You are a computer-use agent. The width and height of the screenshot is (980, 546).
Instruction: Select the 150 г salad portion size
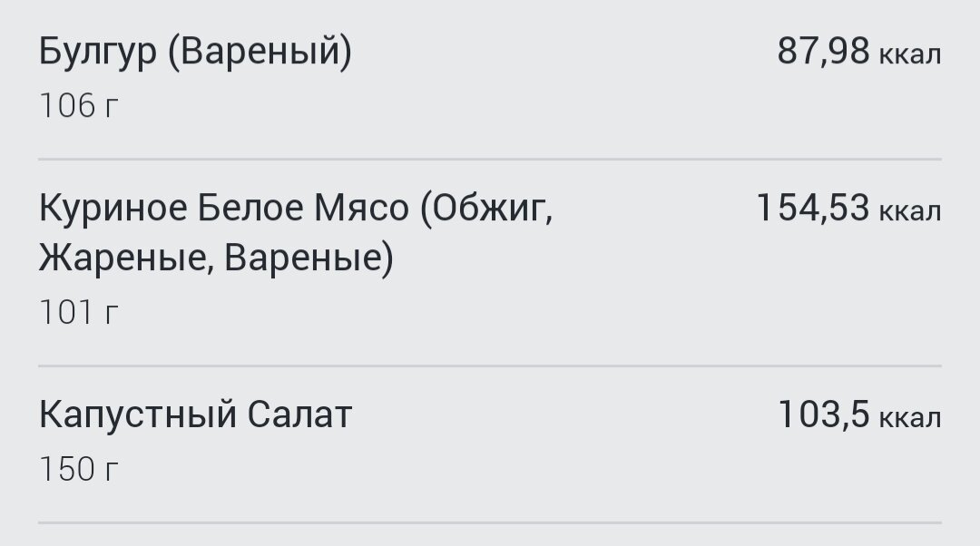[78, 469]
